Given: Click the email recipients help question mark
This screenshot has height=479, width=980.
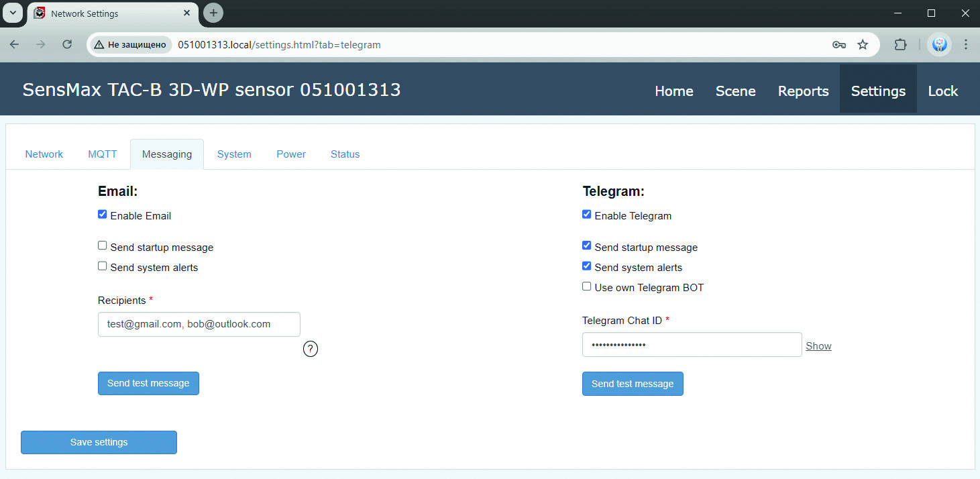Looking at the screenshot, I should (311, 349).
